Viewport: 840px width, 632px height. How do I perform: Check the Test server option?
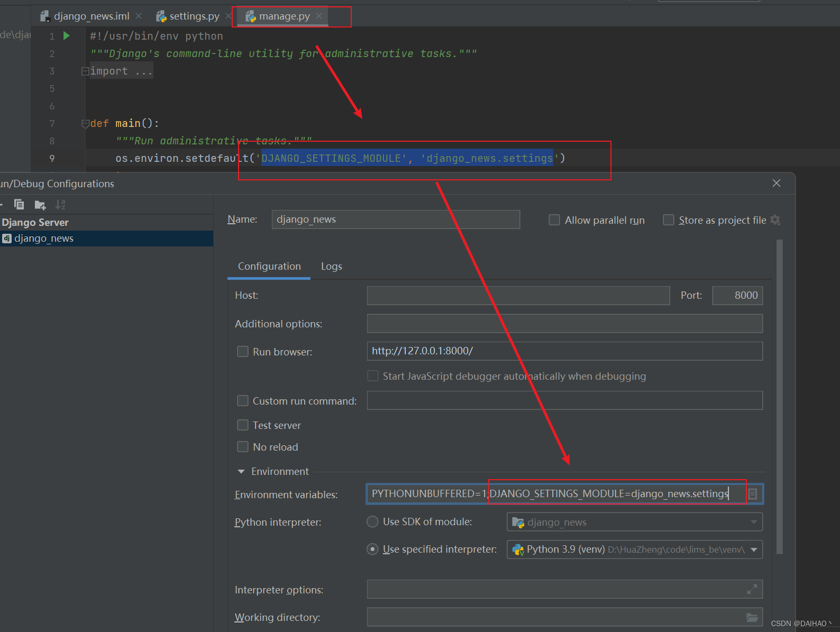(243, 425)
